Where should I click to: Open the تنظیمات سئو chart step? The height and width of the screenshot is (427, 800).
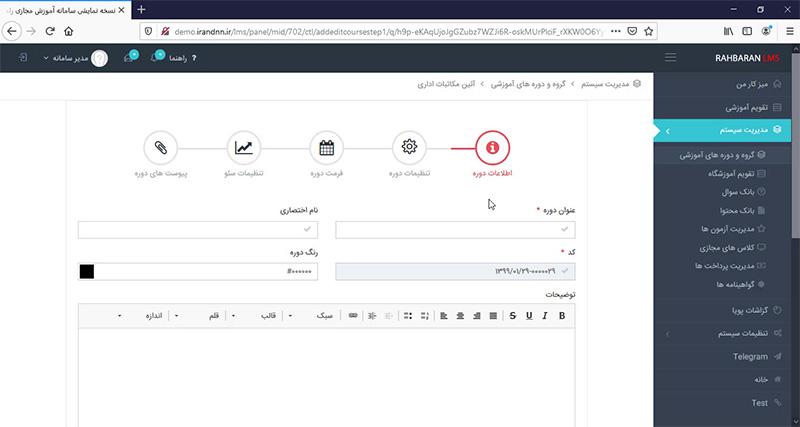[244, 148]
